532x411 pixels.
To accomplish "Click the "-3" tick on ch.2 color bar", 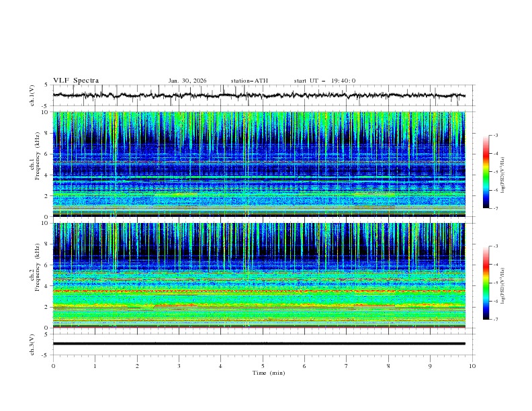I will 496,246.
